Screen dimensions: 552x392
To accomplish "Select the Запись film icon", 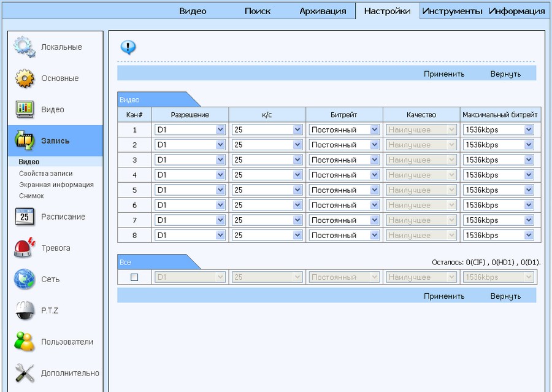I will [25, 140].
